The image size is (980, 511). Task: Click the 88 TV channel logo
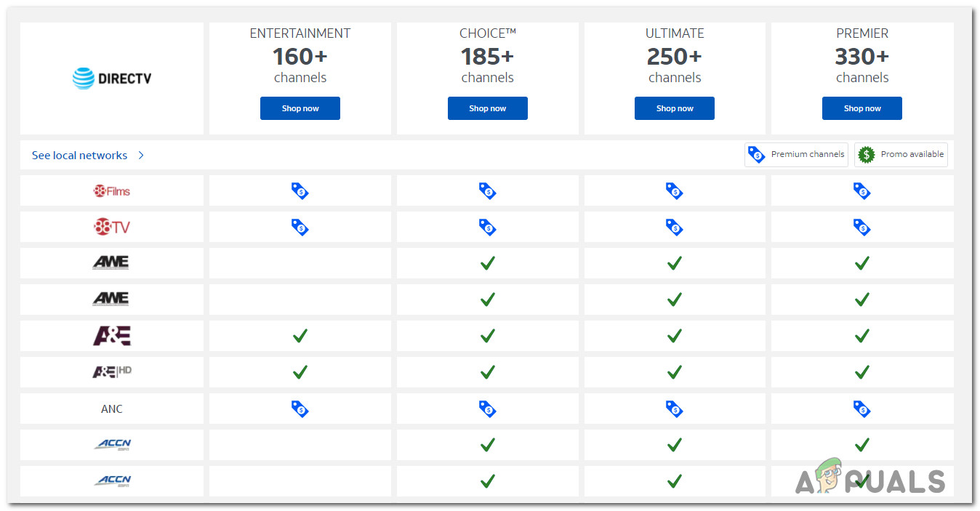pyautogui.click(x=112, y=228)
